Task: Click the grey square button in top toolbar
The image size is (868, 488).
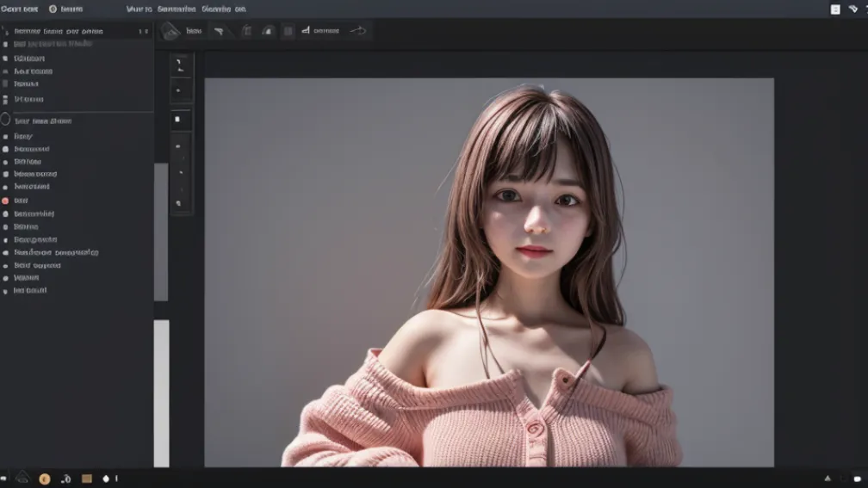Action: coord(288,31)
